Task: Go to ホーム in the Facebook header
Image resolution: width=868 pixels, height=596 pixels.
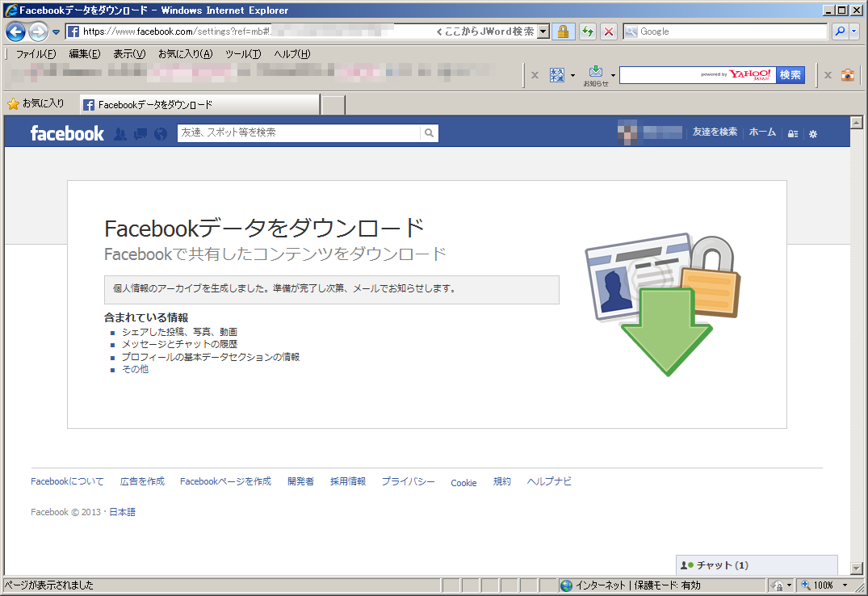Action: click(762, 132)
